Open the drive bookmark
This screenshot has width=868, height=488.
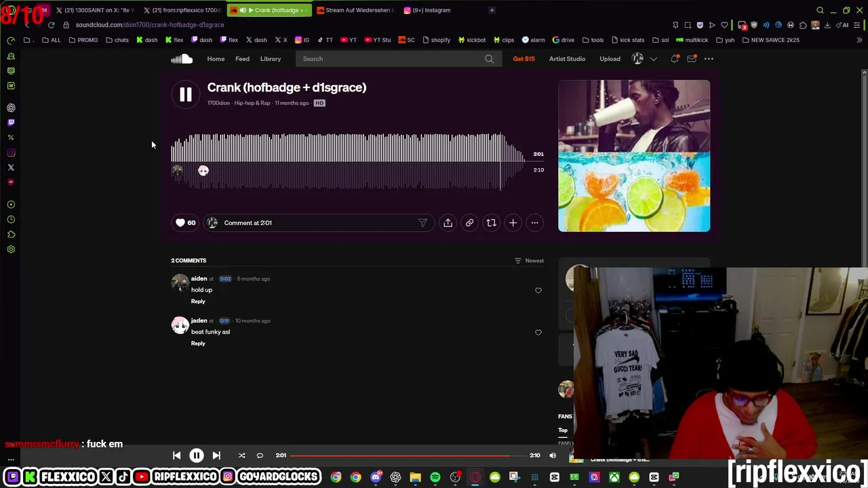(564, 40)
